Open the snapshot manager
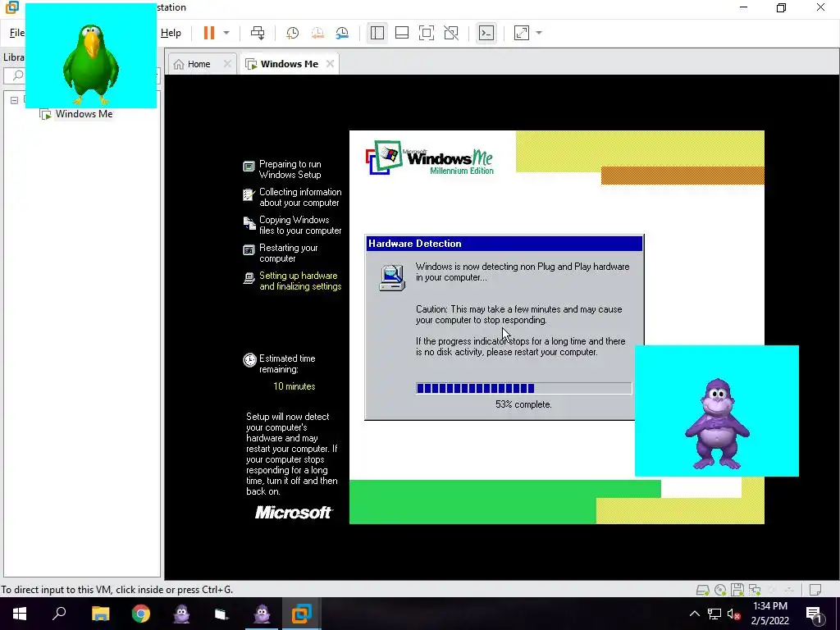 pyautogui.click(x=342, y=33)
